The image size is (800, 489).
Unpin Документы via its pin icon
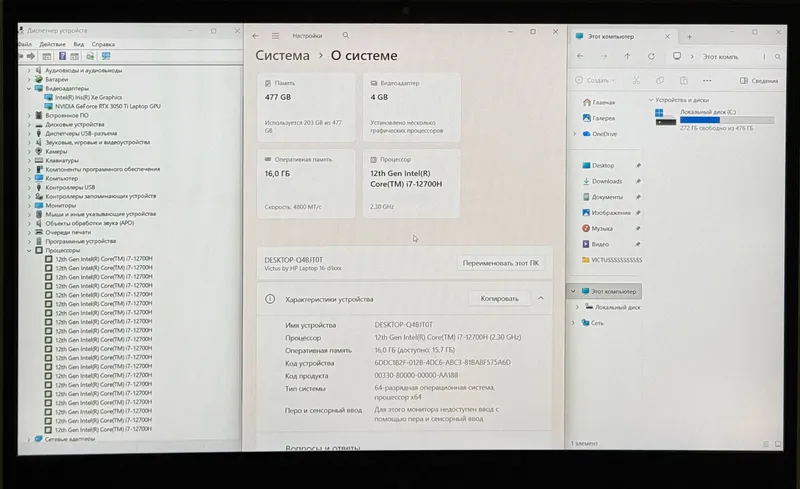(638, 197)
